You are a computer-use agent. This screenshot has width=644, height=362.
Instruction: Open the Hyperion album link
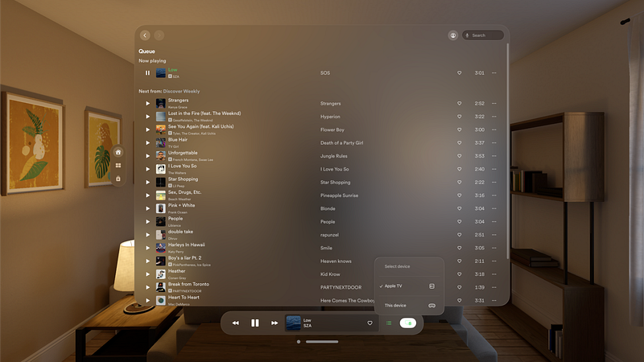[x=330, y=117]
